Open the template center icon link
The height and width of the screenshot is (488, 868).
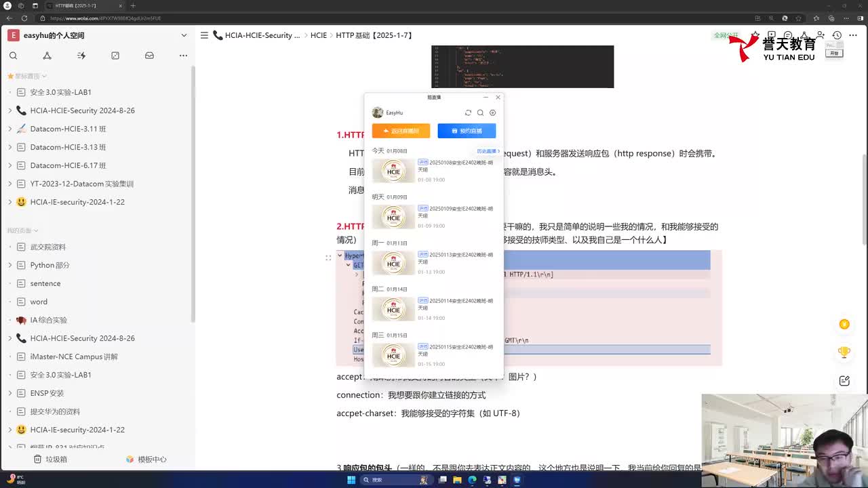(x=146, y=459)
